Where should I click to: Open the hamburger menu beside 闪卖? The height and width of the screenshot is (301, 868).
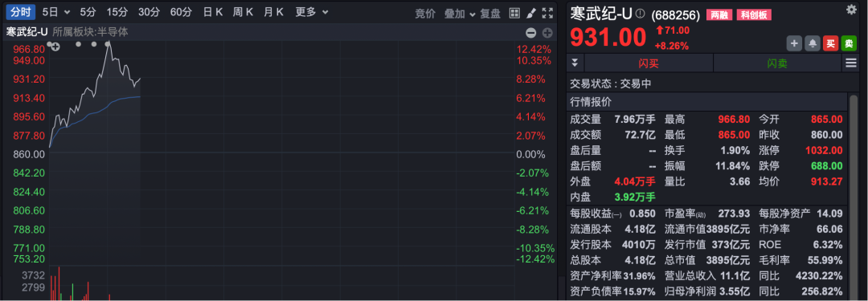click(x=850, y=63)
